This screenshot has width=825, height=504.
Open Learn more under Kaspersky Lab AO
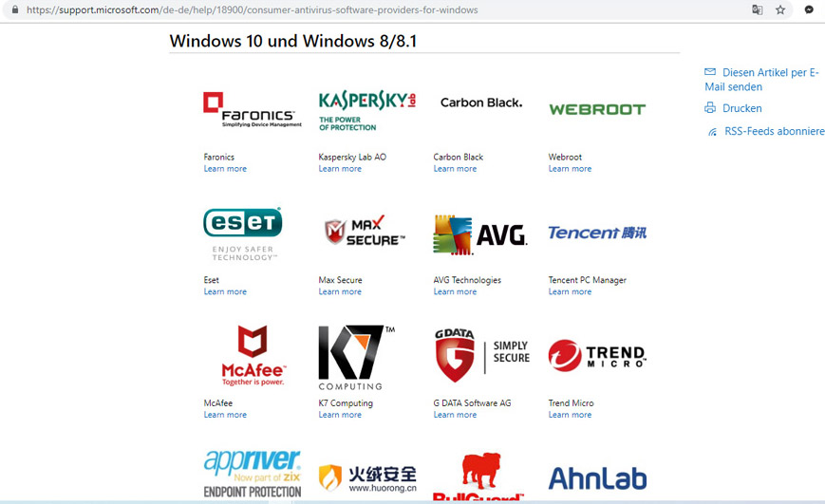coord(340,169)
